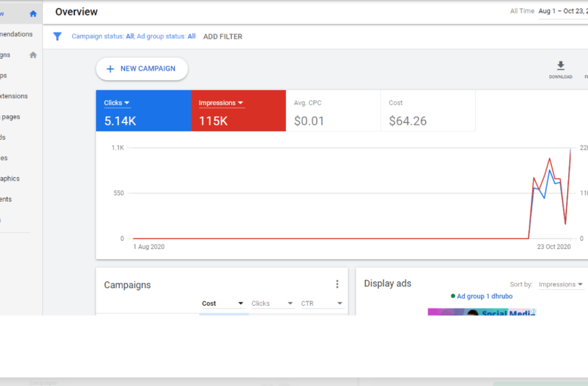Click the Social Media display ad thumbnail
The image size is (588, 386).
482,312
